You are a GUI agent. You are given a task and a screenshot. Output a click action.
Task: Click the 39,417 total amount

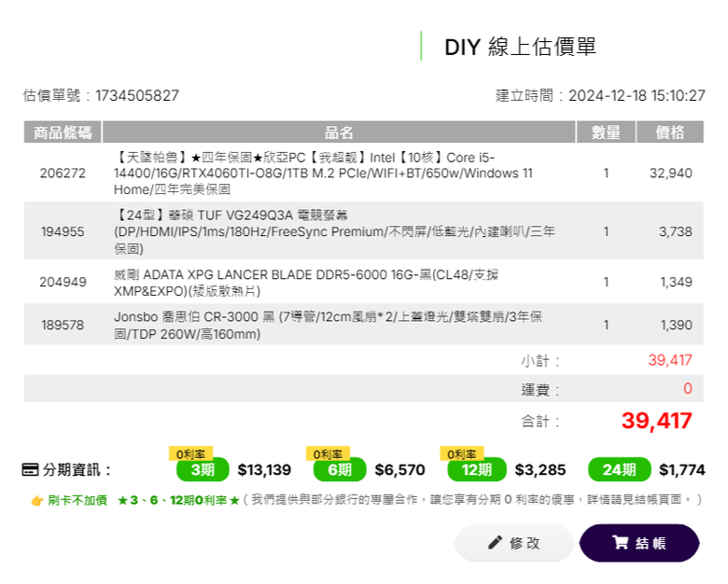point(656,421)
